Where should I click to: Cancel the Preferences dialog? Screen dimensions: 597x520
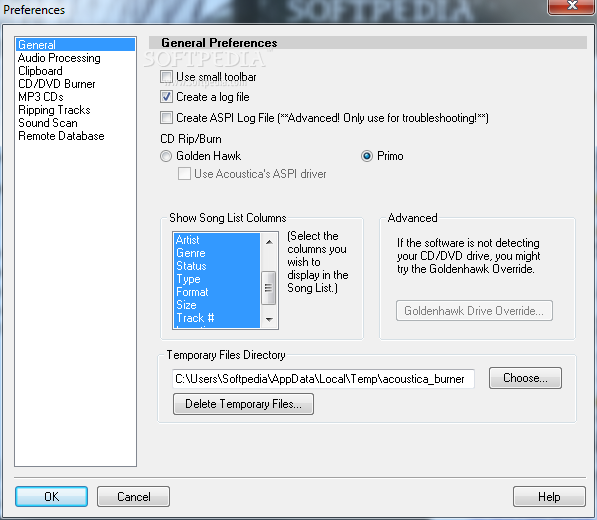133,496
